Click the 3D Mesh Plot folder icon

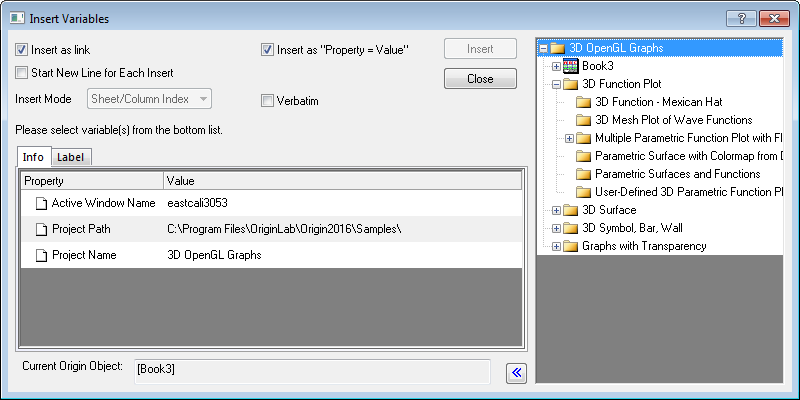(x=584, y=120)
